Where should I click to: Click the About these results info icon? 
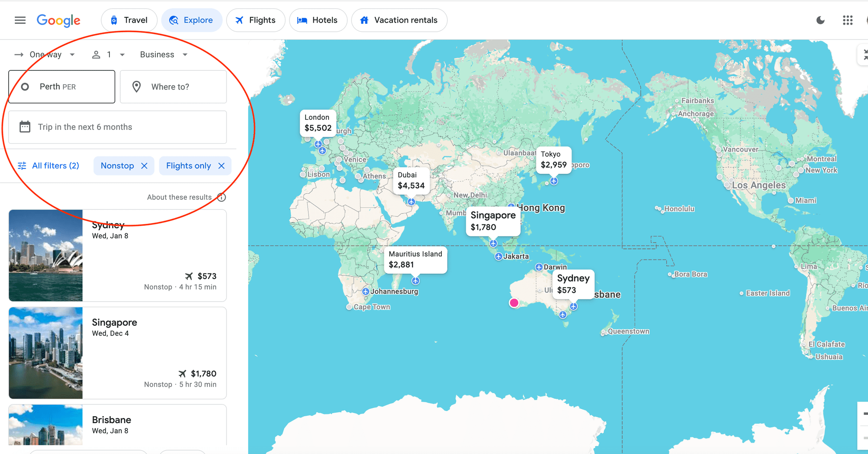pyautogui.click(x=221, y=197)
